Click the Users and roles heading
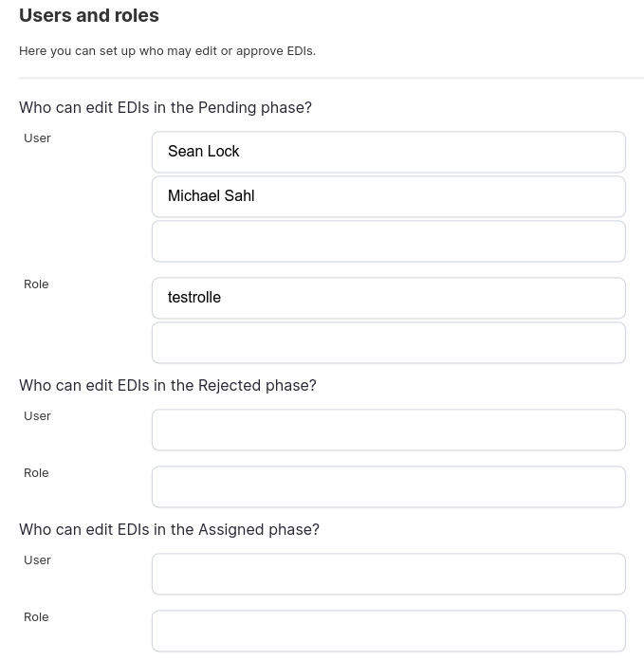The image size is (644, 660). point(89,16)
